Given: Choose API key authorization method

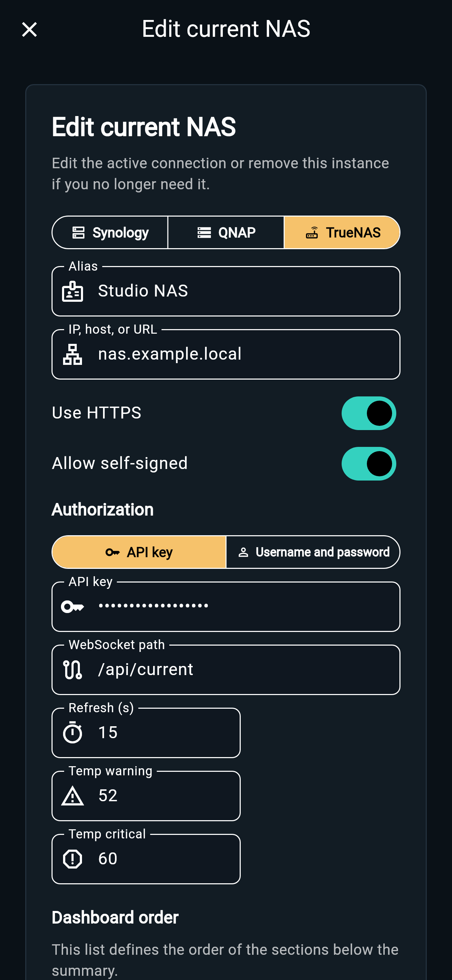Looking at the screenshot, I should click(x=139, y=552).
